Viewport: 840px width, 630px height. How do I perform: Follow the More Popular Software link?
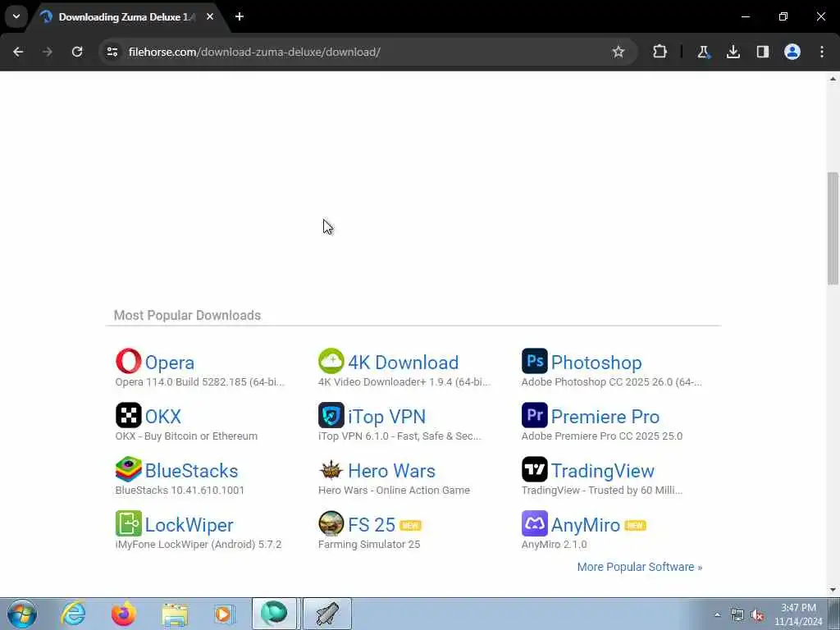click(639, 567)
